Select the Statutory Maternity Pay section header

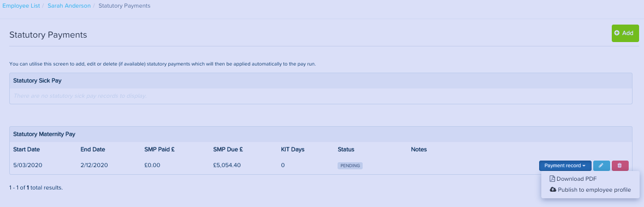[x=320, y=134]
